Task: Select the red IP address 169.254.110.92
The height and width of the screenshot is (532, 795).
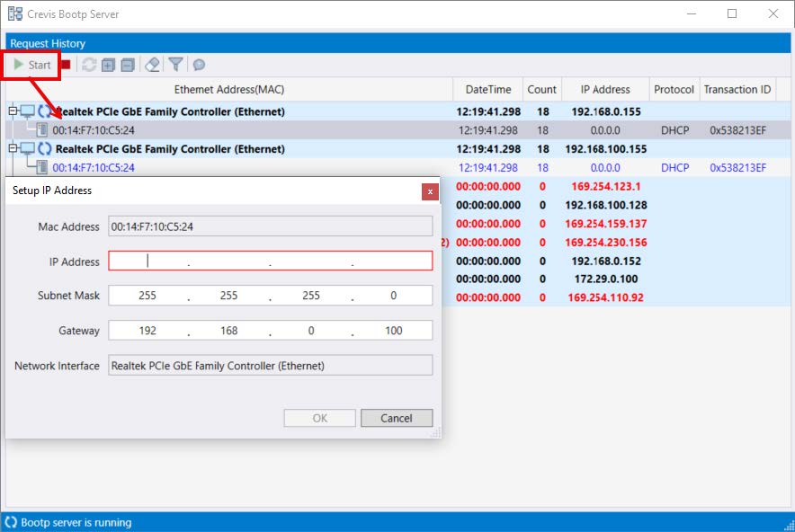Action: click(605, 298)
